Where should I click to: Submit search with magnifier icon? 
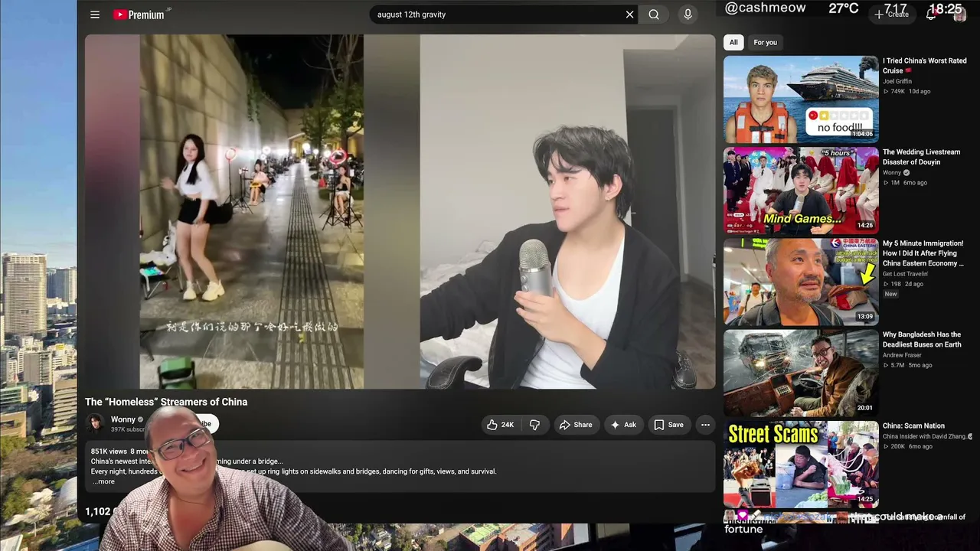654,15
